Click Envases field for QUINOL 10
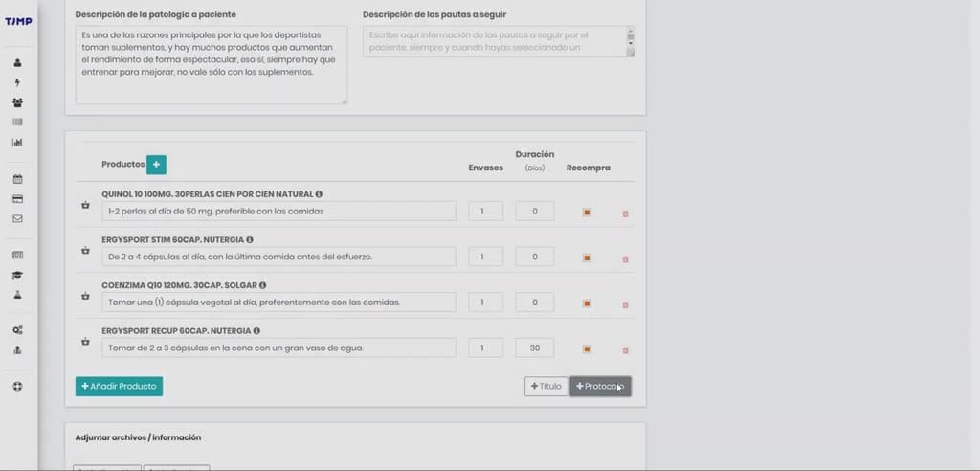Screen dimensions: 980x471 485,212
